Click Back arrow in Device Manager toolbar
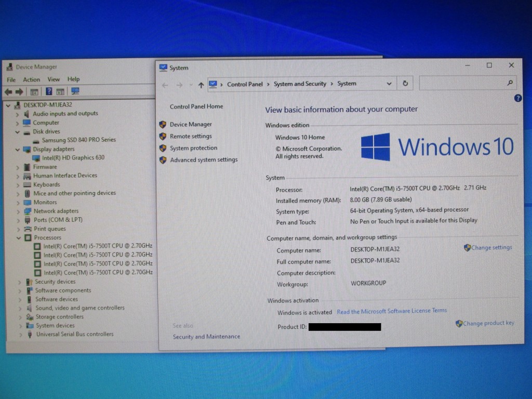Image resolution: width=532 pixels, height=399 pixels. pyautogui.click(x=8, y=91)
